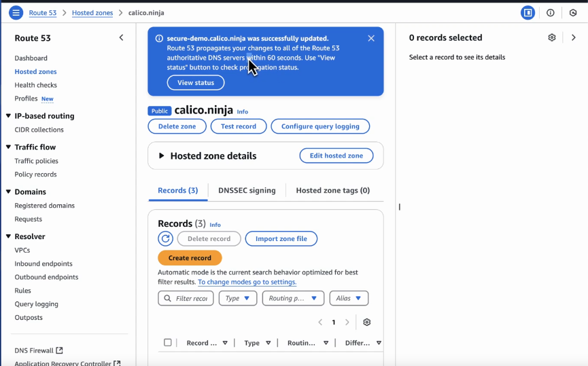Toggle the split panel icon in header
The width and height of the screenshot is (588, 366).
coord(528,13)
